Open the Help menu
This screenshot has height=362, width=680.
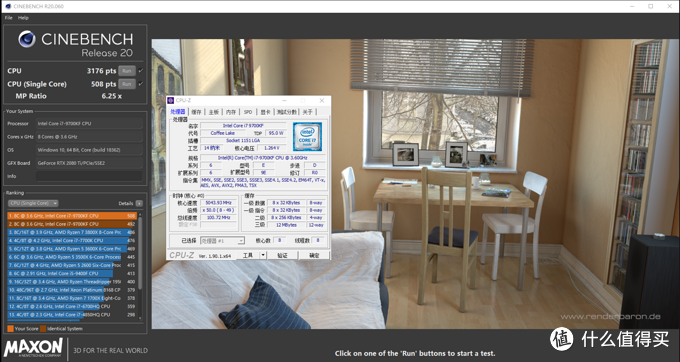[x=23, y=18]
